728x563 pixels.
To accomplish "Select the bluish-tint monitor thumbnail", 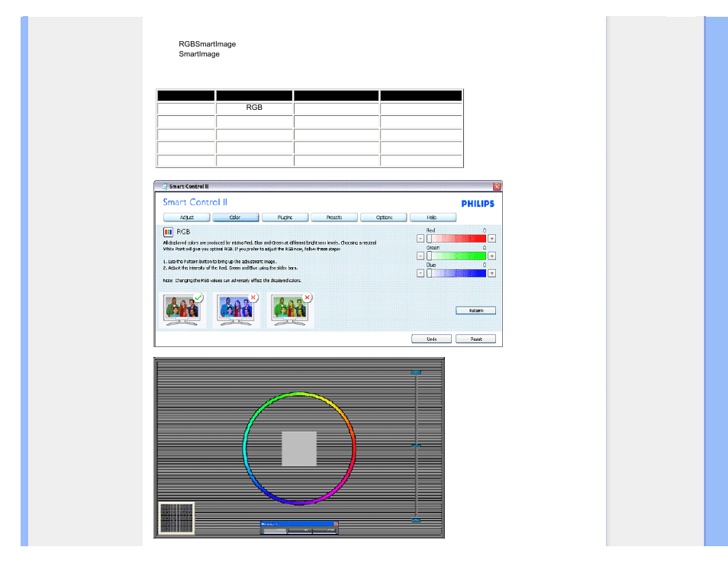I will [237, 310].
